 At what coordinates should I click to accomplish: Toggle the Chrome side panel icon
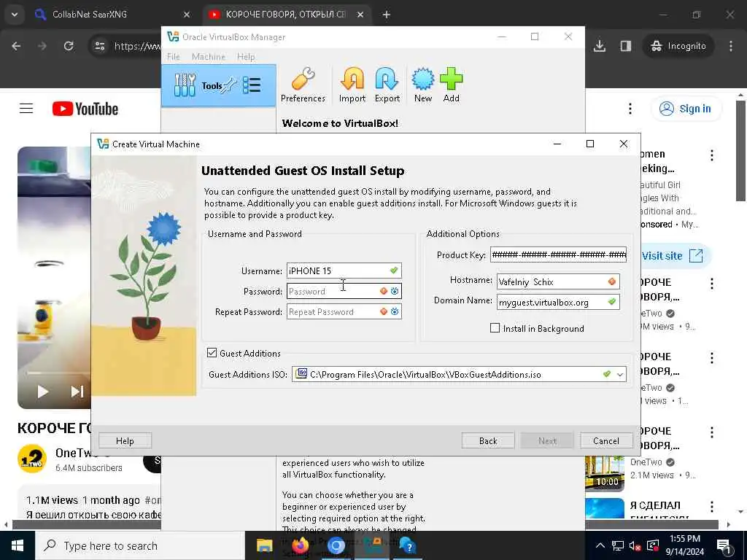point(625,46)
